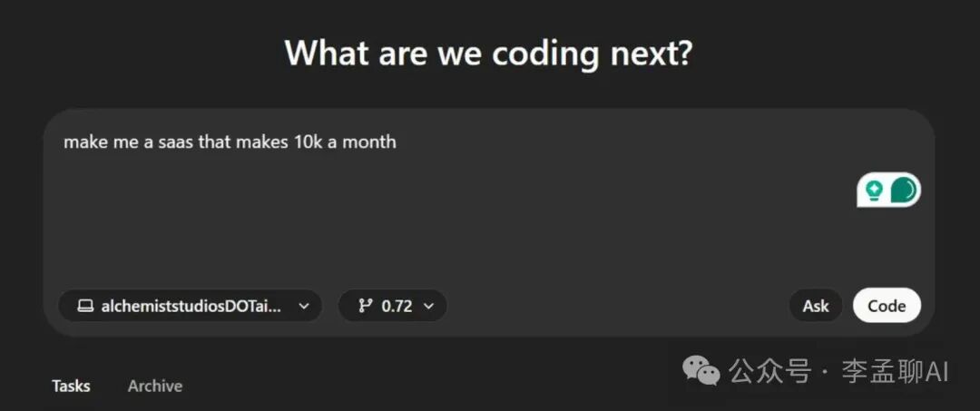The width and height of the screenshot is (980, 411).
Task: Open the Archive tab
Action: click(x=154, y=386)
